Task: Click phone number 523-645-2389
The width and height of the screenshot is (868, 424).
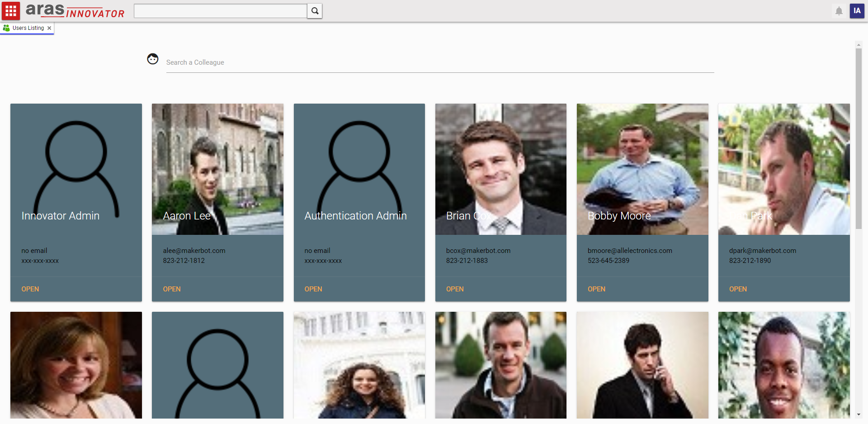Action: pos(608,261)
